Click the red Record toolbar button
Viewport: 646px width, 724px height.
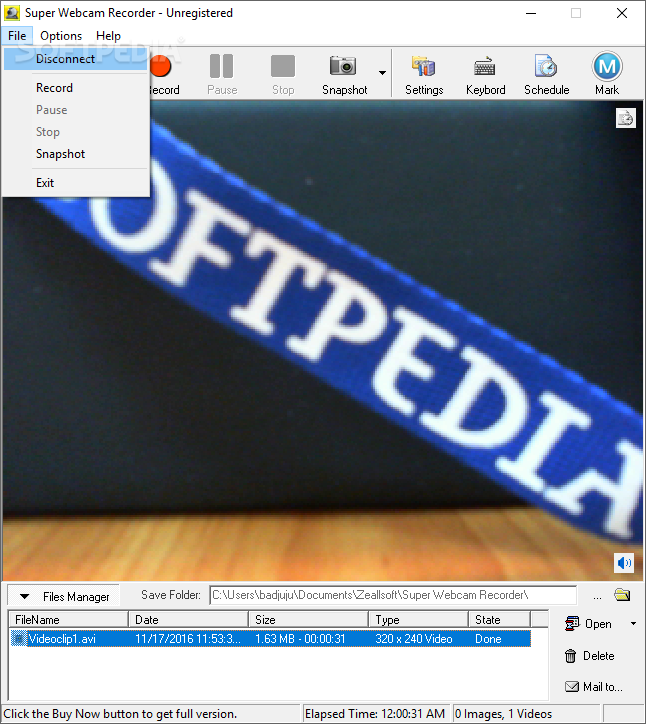pyautogui.click(x=163, y=74)
